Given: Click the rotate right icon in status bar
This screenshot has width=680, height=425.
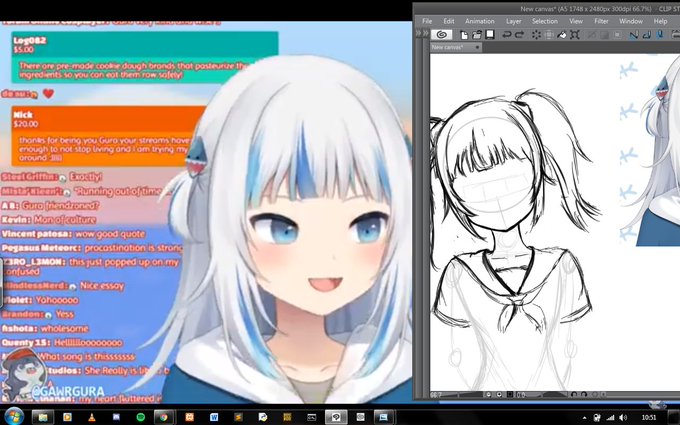Looking at the screenshot, I should [584, 394].
